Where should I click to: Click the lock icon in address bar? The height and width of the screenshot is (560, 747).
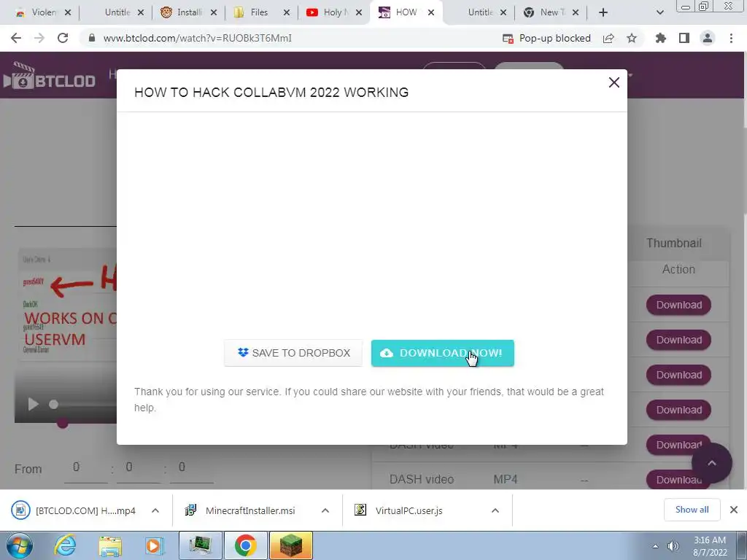point(92,38)
